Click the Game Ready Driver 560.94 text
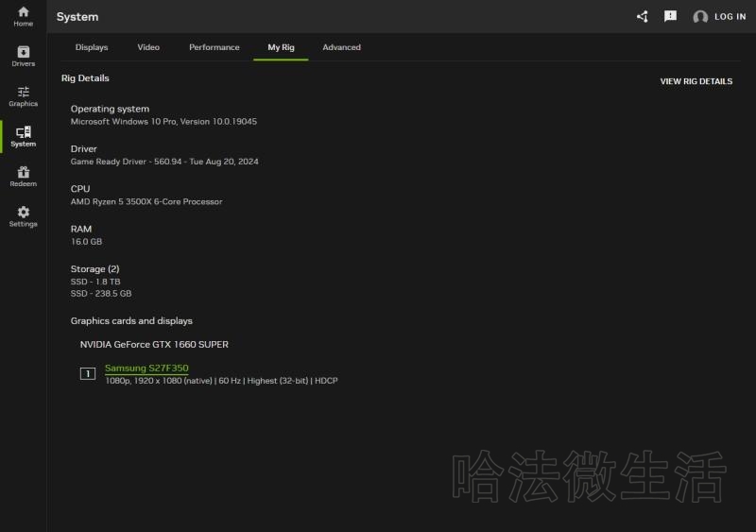The height and width of the screenshot is (532, 756). pos(164,162)
